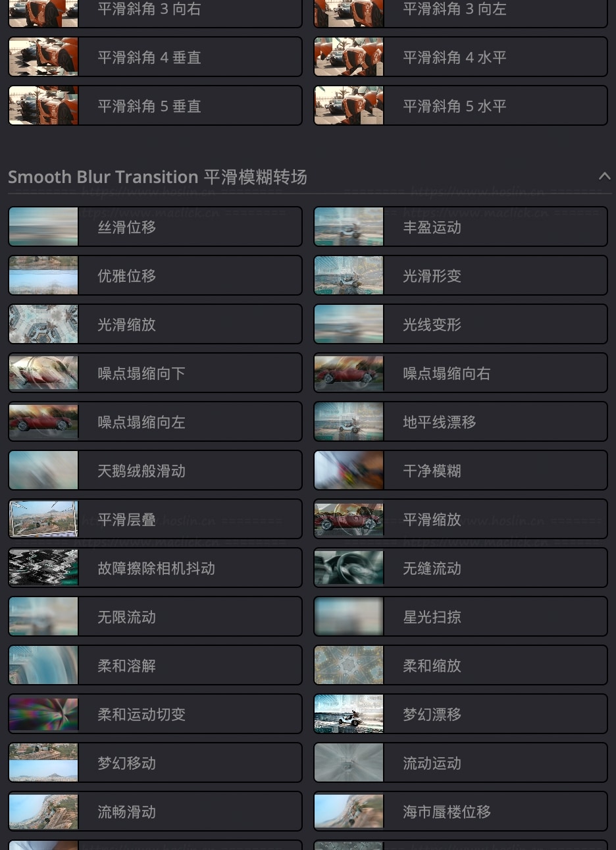Pick the 平滑缩放 preset thumbnail
The height and width of the screenshot is (850, 616).
coord(349,519)
